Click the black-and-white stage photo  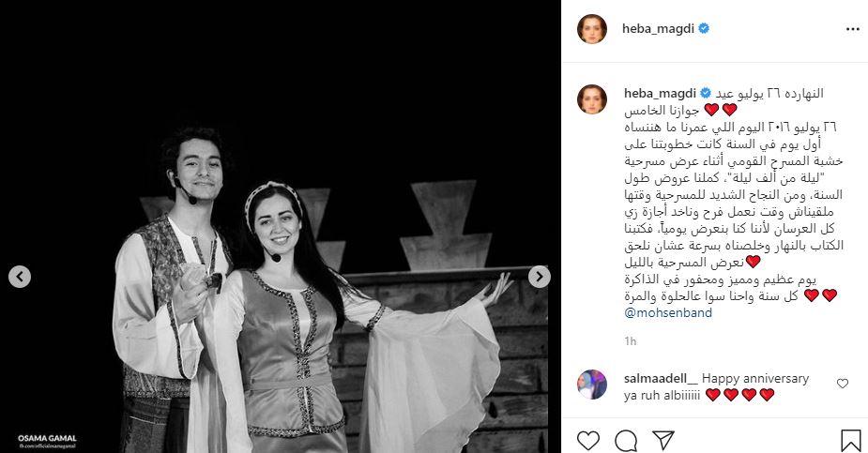(x=281, y=227)
